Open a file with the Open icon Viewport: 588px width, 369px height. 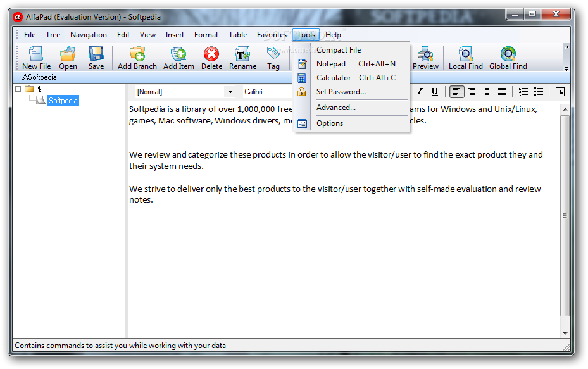pyautogui.click(x=68, y=58)
